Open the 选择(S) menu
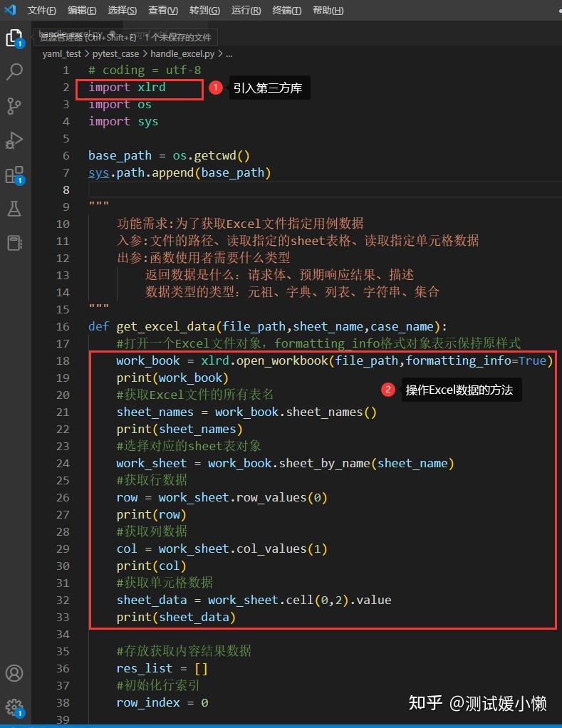The height and width of the screenshot is (728, 562). click(123, 10)
